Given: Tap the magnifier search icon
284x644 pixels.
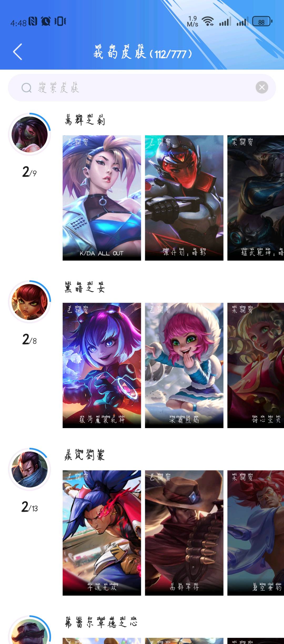Looking at the screenshot, I should click(27, 88).
